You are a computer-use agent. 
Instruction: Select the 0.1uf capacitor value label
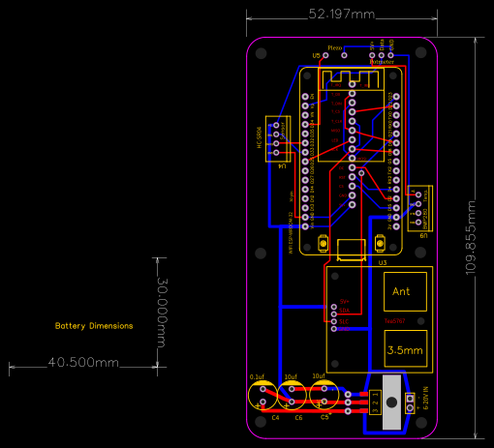tap(257, 377)
